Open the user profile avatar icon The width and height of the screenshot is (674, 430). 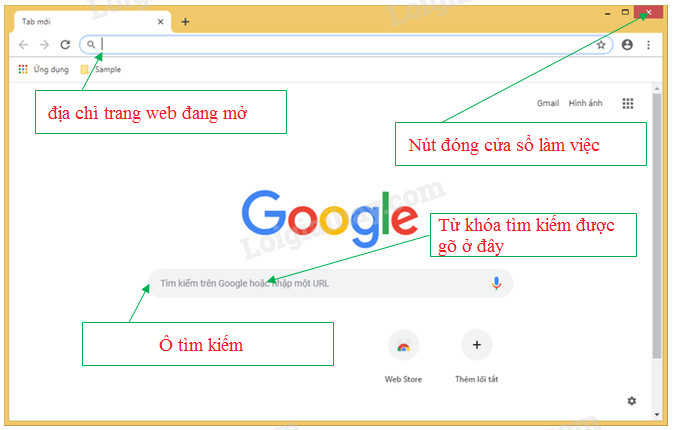627,45
